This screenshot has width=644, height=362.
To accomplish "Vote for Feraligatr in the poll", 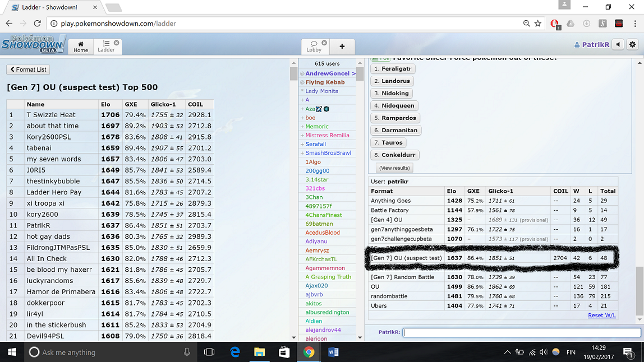I will coord(393,68).
